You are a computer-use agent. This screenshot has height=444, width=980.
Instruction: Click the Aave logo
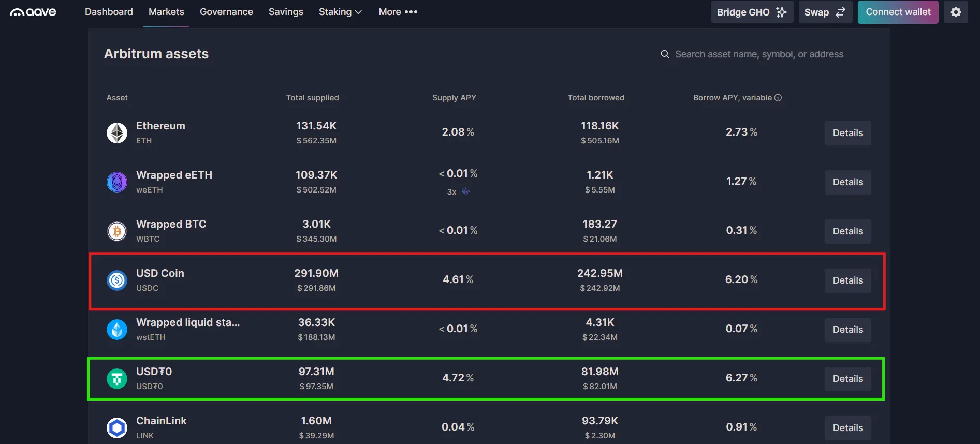click(33, 12)
